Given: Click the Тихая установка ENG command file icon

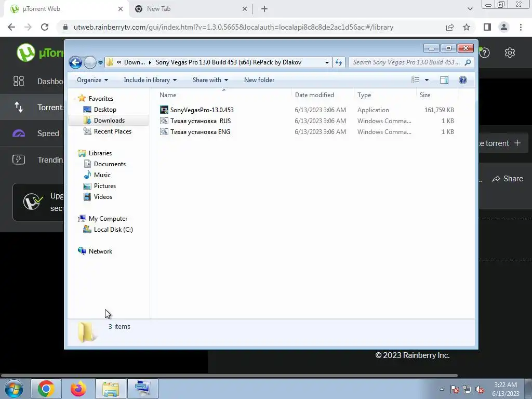Looking at the screenshot, I should pyautogui.click(x=164, y=131).
